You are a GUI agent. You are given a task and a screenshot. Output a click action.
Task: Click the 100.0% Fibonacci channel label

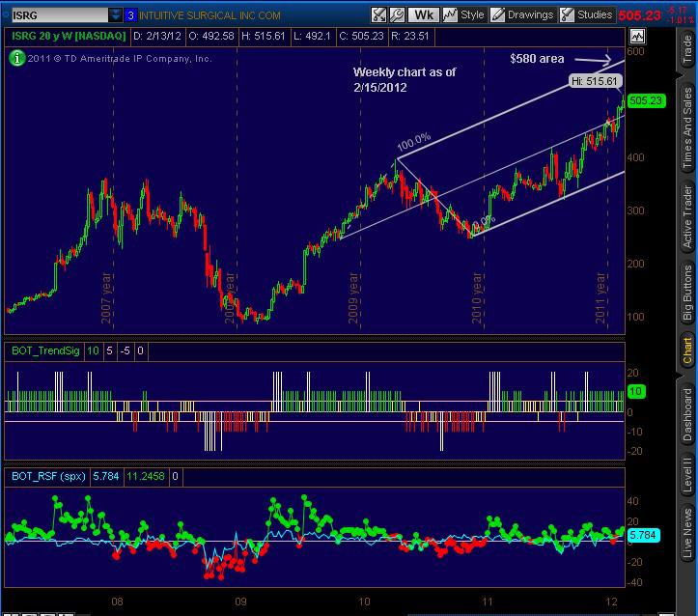[414, 142]
